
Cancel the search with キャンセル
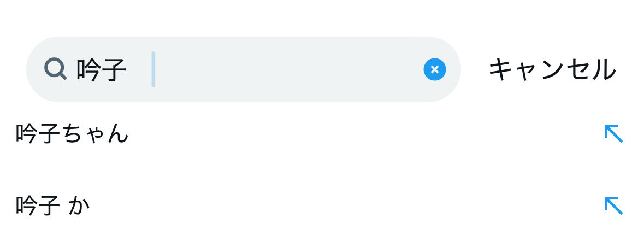coord(552,70)
